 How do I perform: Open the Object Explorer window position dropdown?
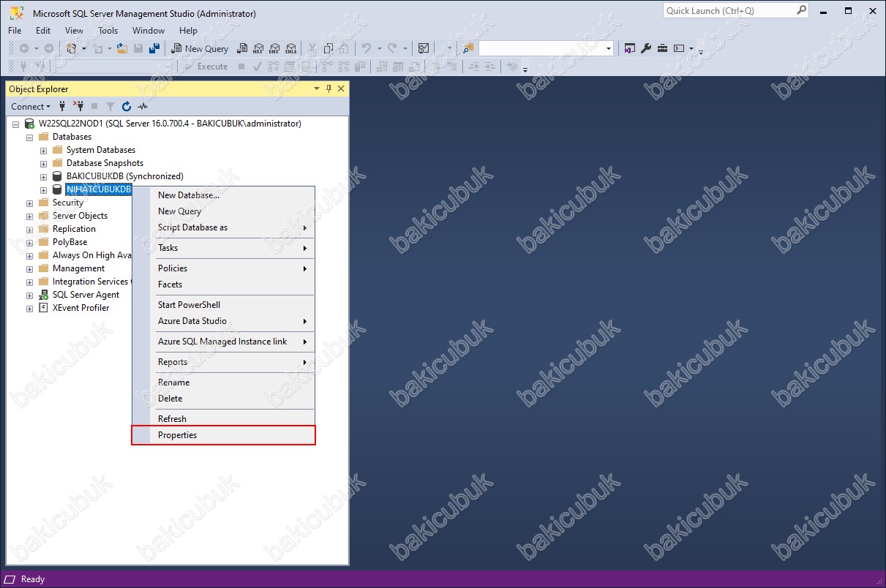point(317,88)
